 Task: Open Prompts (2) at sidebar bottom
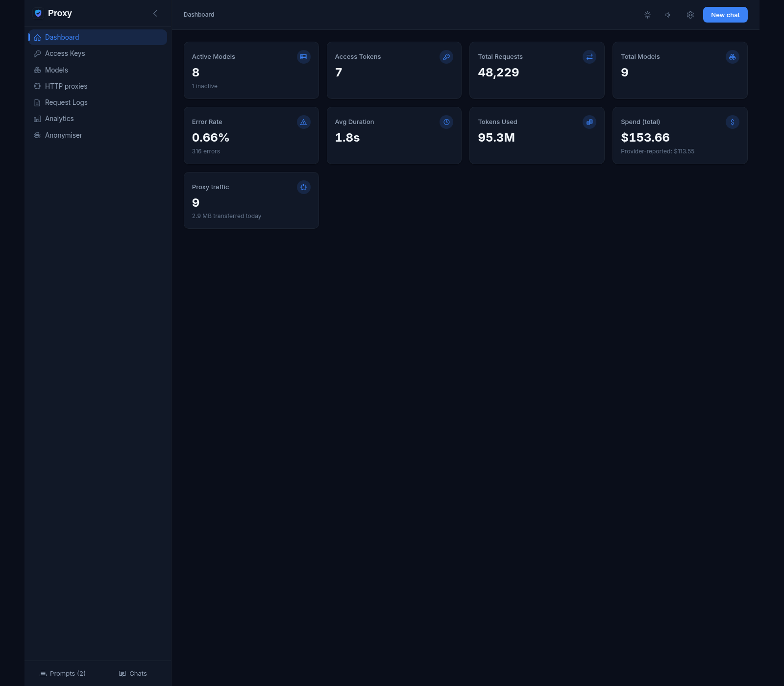click(x=63, y=673)
